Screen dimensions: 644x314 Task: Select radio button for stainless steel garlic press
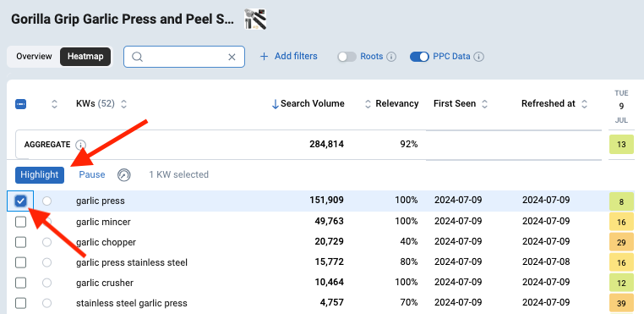46,303
